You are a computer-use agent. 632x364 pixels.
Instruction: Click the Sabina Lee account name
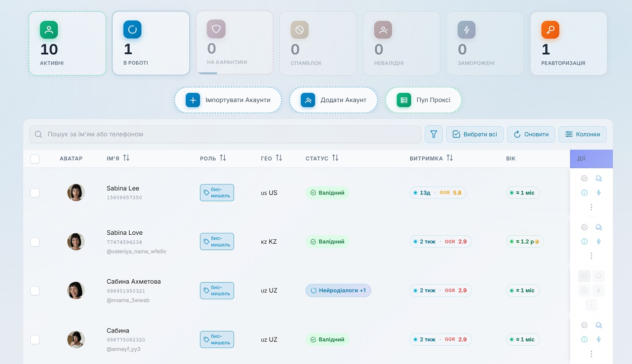coord(123,188)
